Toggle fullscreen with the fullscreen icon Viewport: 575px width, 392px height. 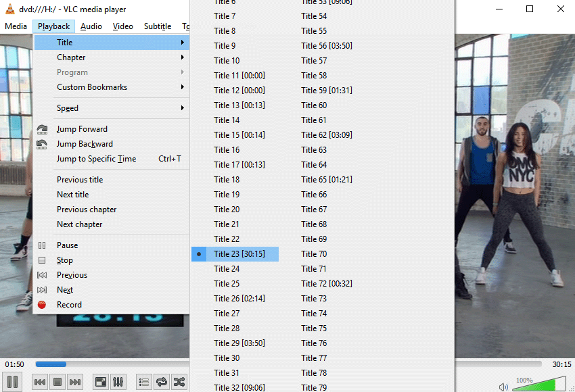[100, 382]
